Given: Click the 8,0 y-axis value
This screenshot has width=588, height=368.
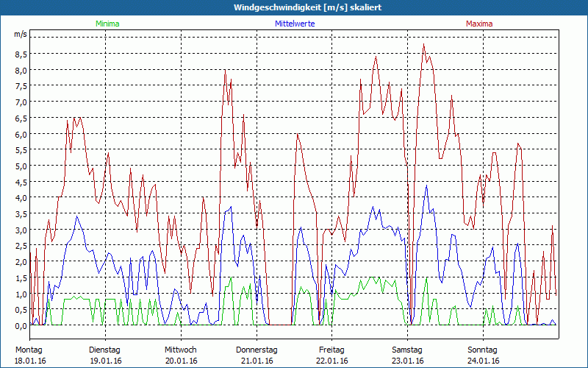Looking at the screenshot, I should [x=21, y=70].
